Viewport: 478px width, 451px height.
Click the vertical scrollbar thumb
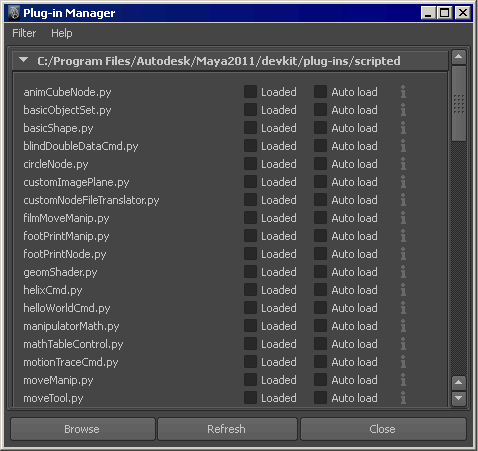[x=459, y=103]
